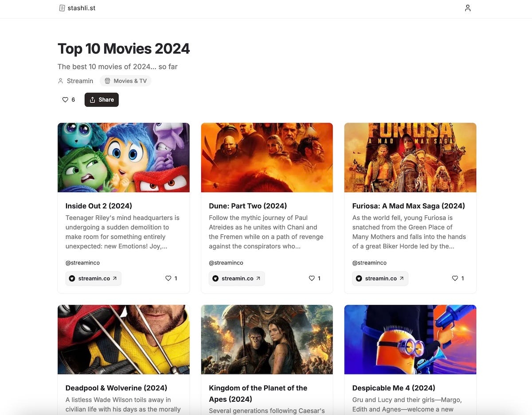The image size is (532, 415).
Task: Click the Top 10 Movies 2024 heading
Action: tap(124, 48)
